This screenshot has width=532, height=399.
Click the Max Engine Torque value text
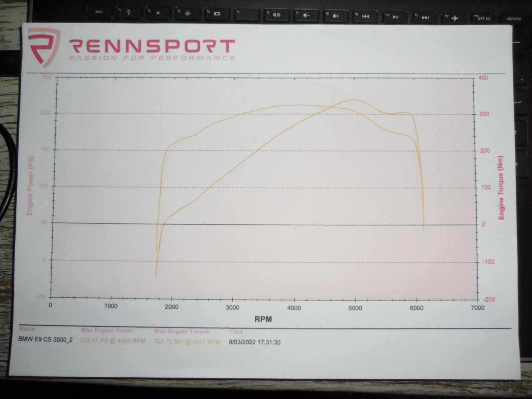coord(187,342)
